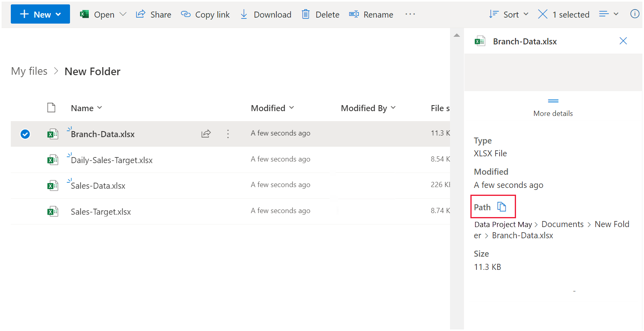Delete the selected file
644x331 pixels.
(320, 14)
